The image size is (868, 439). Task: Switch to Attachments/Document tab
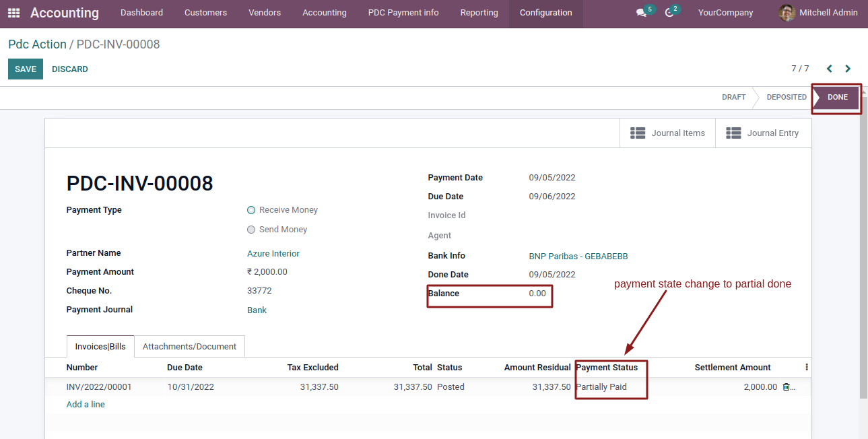click(189, 347)
